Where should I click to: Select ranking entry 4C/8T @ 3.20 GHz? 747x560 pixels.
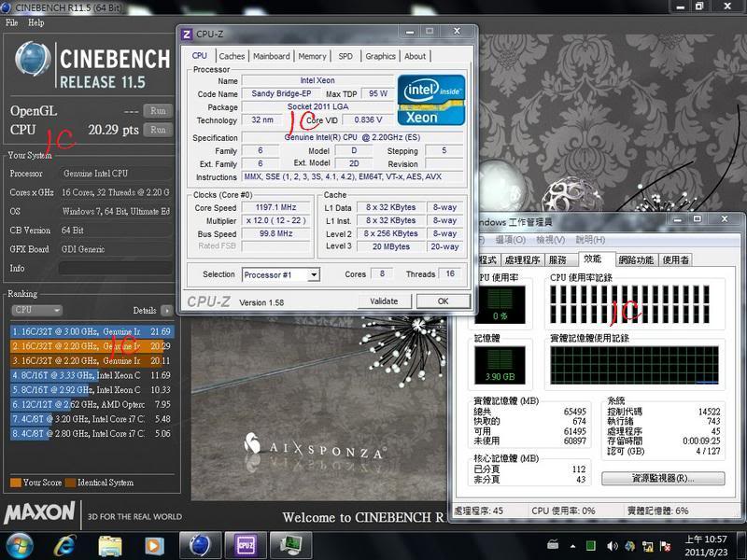click(x=92, y=419)
